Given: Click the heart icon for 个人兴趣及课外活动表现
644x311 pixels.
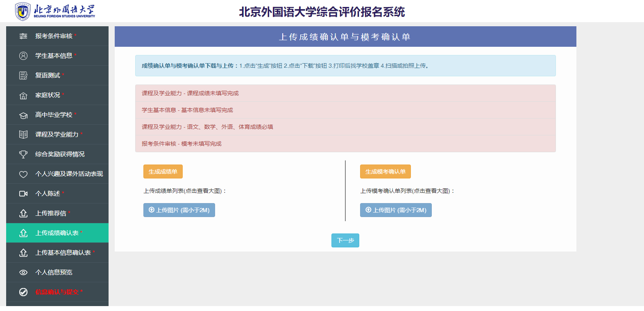Looking at the screenshot, I should click(x=23, y=174).
